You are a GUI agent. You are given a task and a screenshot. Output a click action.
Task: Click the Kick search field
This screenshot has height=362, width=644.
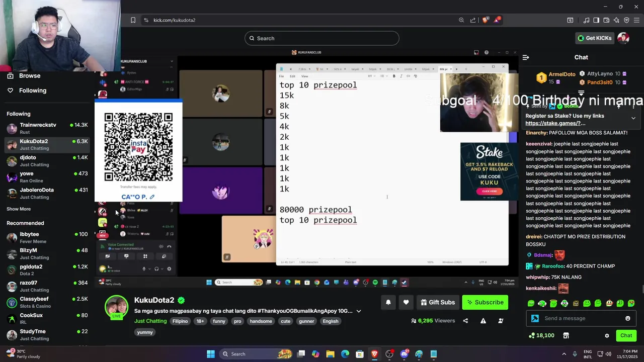point(322,38)
